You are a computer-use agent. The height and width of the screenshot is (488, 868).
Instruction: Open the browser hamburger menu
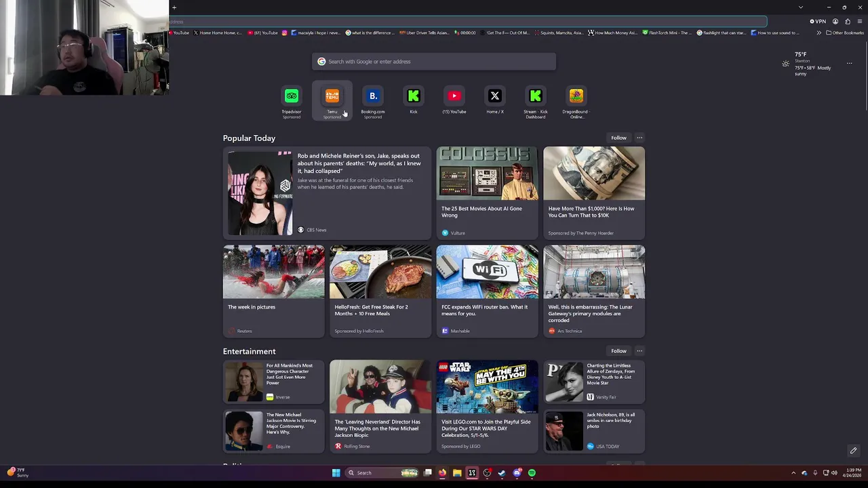coord(860,22)
